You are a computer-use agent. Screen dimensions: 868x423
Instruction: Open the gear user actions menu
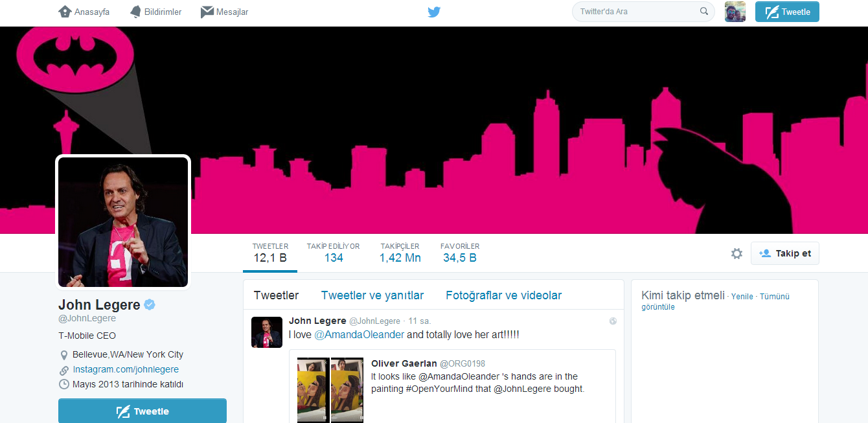click(737, 254)
